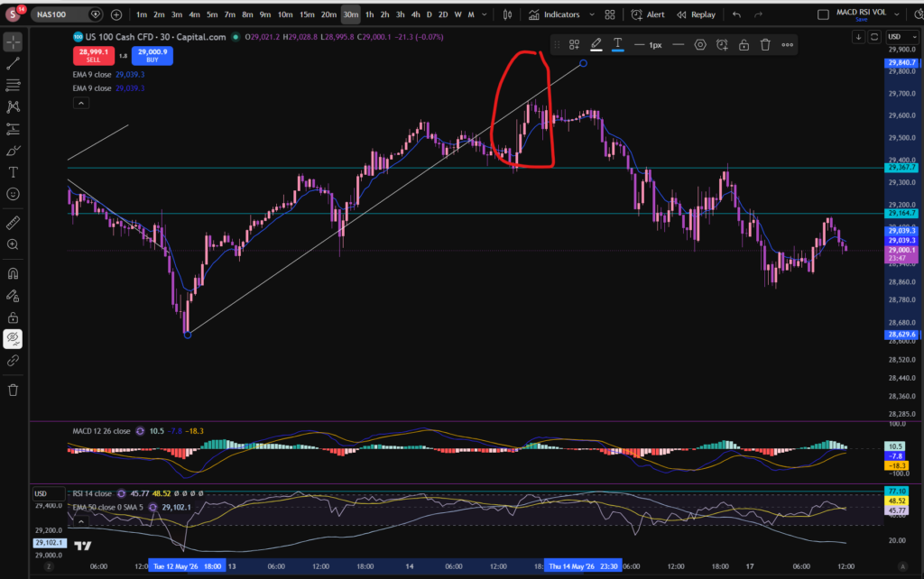Change text color with T swatch

point(617,45)
